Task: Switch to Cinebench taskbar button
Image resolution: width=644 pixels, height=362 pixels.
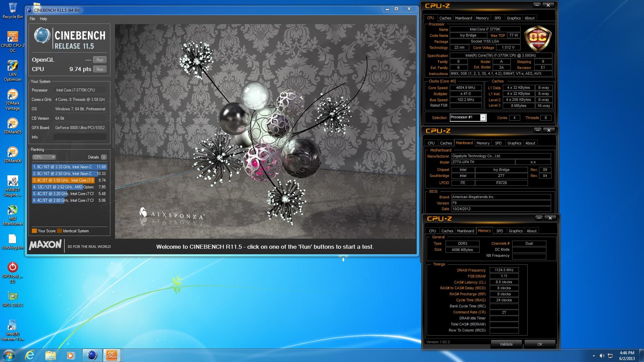Action: [x=92, y=355]
